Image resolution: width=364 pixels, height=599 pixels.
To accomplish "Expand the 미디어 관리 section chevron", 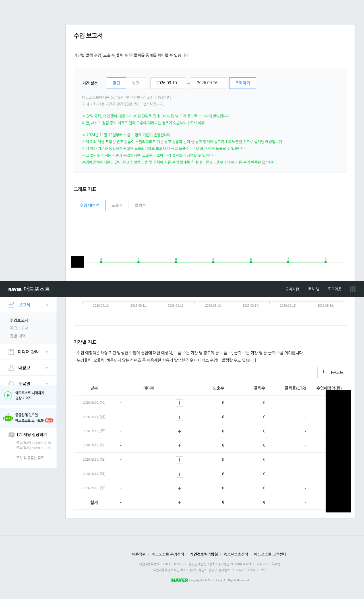I will tap(47, 352).
